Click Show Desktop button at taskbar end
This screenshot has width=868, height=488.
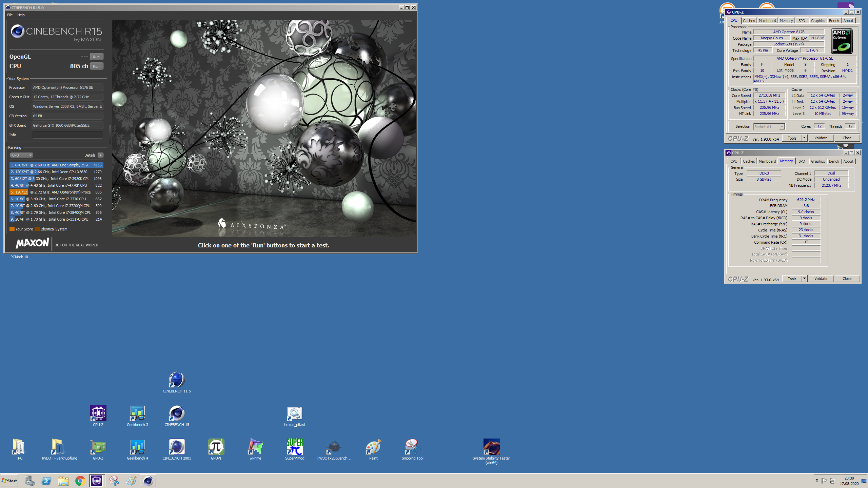click(x=864, y=481)
